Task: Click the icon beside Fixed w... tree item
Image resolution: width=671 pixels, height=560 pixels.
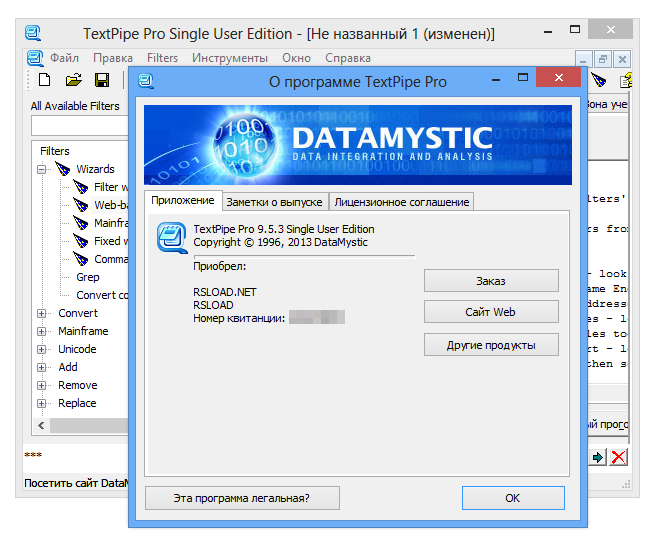Action: [80, 241]
